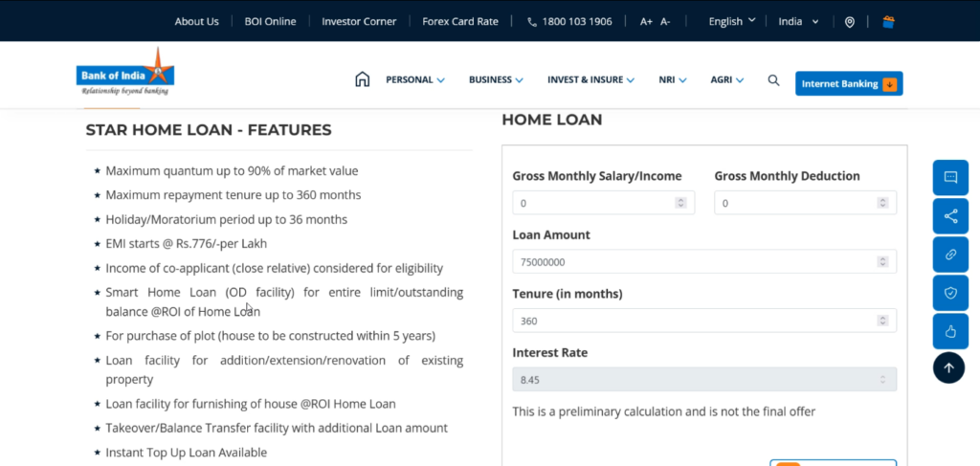Open Forex Card Rate link
The width and height of the screenshot is (980, 466).
(460, 21)
